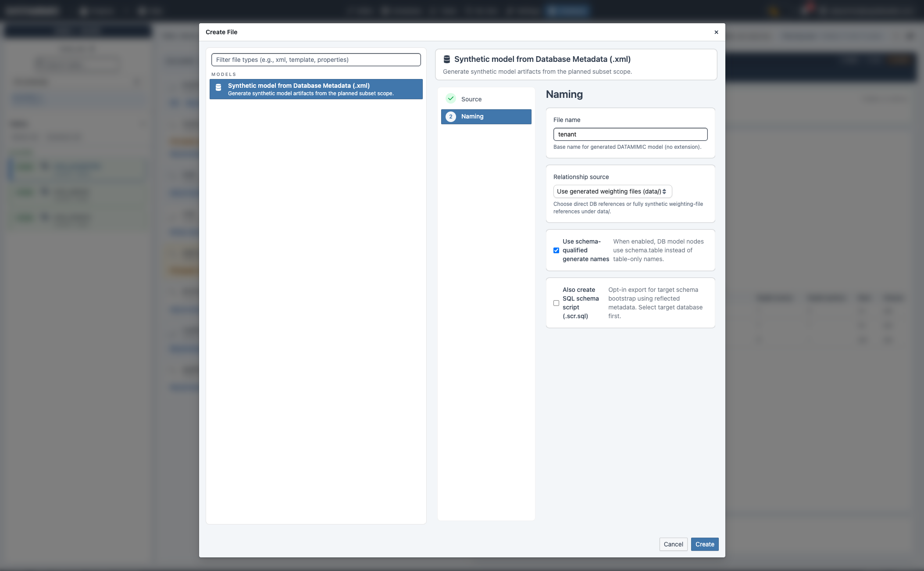
Task: Select the highlighted blue item in the top navigation
Action: 567,11
